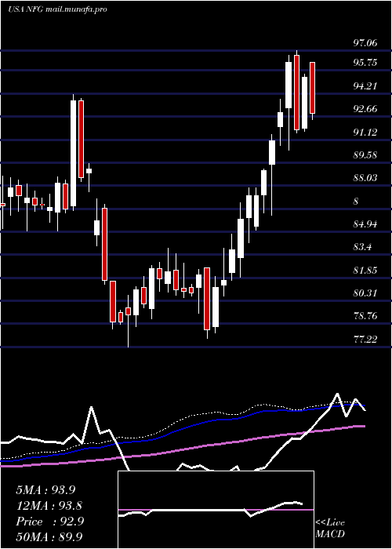Select the 81.85 price axis label
This screenshot has height=549, width=392.
[365, 271]
